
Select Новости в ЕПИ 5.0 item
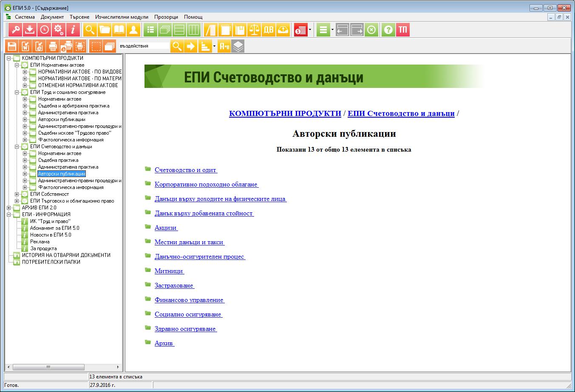click(x=51, y=235)
